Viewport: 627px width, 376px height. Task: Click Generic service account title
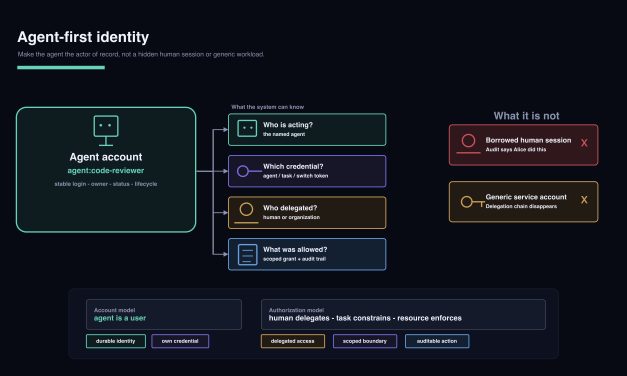pyautogui.click(x=526, y=197)
